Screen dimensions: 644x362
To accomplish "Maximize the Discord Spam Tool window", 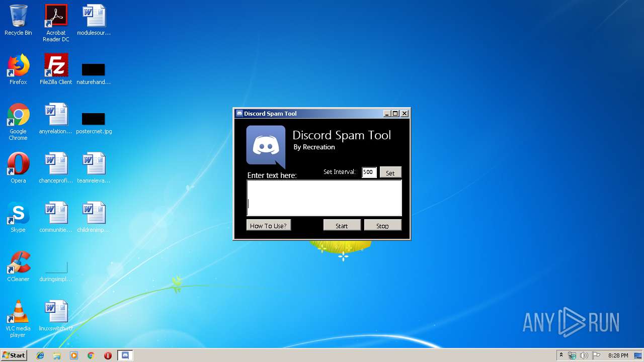I will pos(395,114).
